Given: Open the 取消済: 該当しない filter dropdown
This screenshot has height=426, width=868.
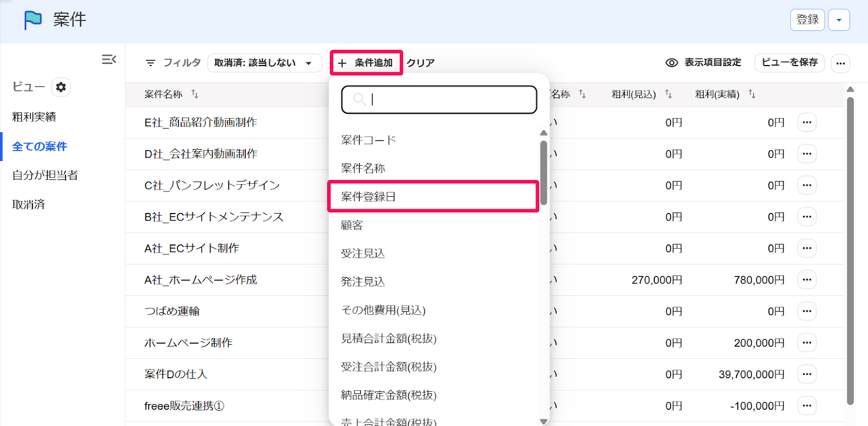Looking at the screenshot, I should pyautogui.click(x=264, y=63).
